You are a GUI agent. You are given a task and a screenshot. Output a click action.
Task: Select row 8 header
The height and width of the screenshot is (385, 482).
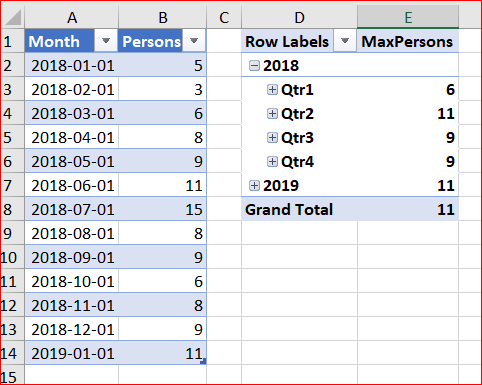[12, 210]
